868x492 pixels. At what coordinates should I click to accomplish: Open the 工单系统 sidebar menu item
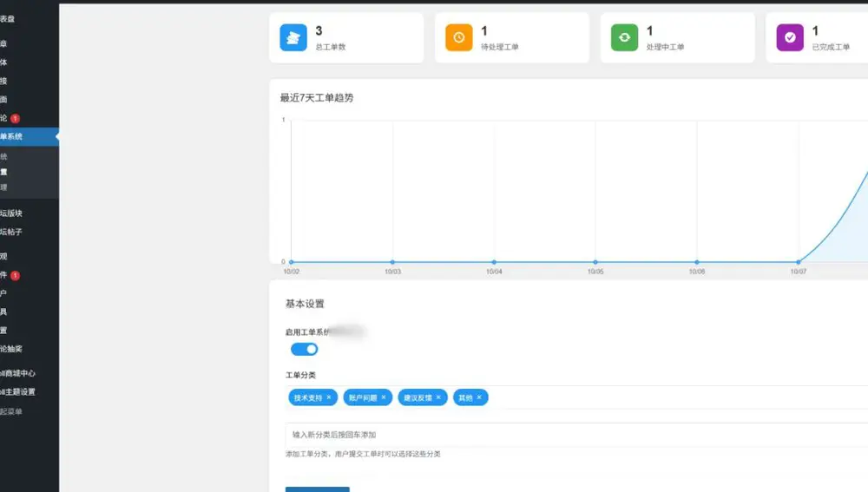click(30, 137)
